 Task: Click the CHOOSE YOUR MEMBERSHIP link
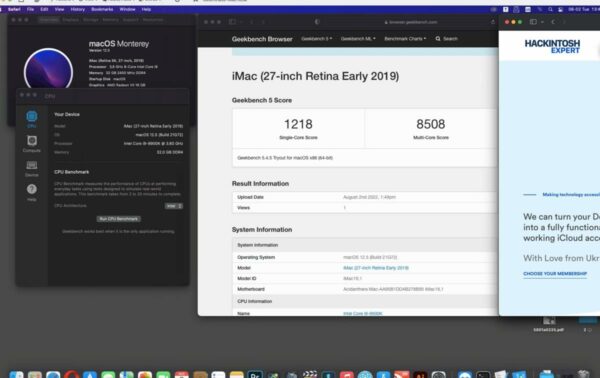point(555,274)
